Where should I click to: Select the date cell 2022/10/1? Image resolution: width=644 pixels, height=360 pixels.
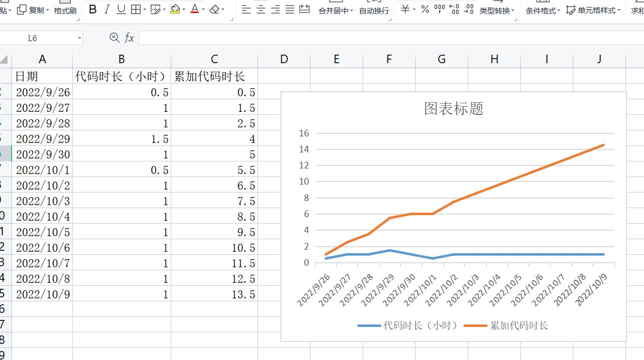click(42, 170)
